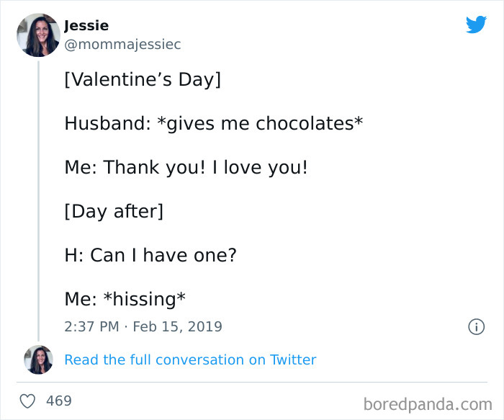Click the horizontal divider above the likes
The image size is (504, 420).
pyautogui.click(x=252, y=382)
